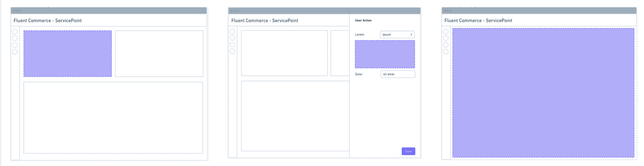Select the purple highlighted card in left mockup

pos(67,54)
